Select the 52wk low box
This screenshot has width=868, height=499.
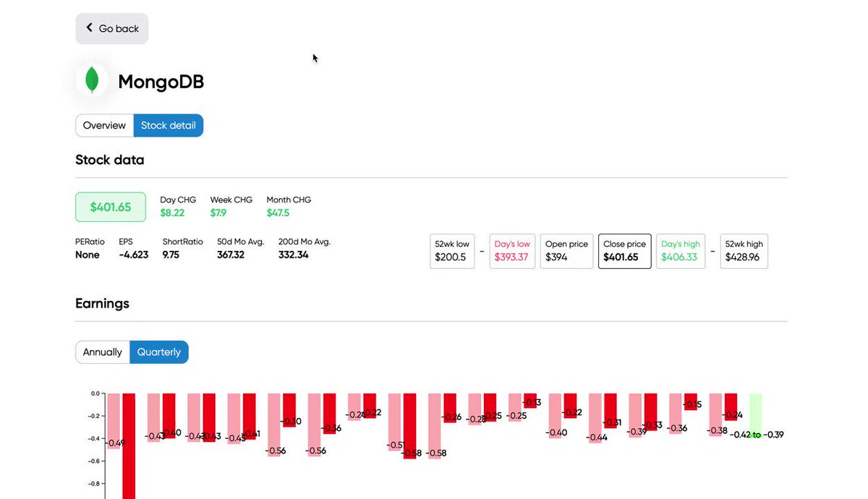[452, 251]
